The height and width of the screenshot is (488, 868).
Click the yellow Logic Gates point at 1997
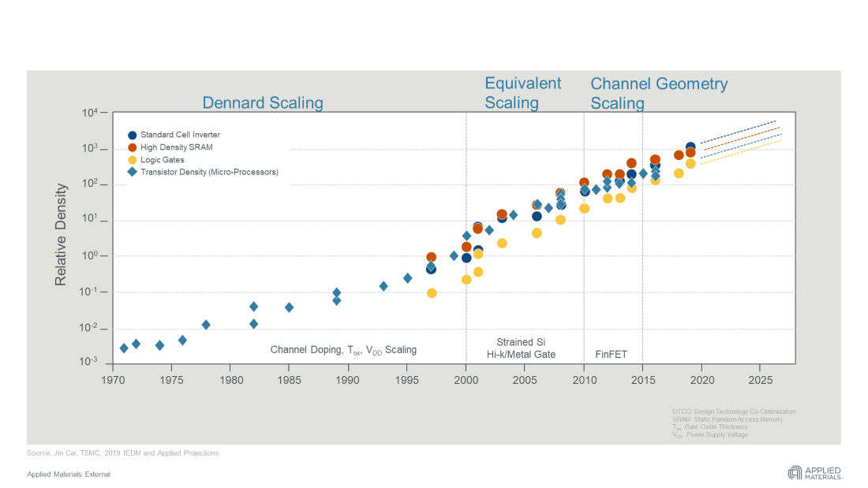pos(432,293)
